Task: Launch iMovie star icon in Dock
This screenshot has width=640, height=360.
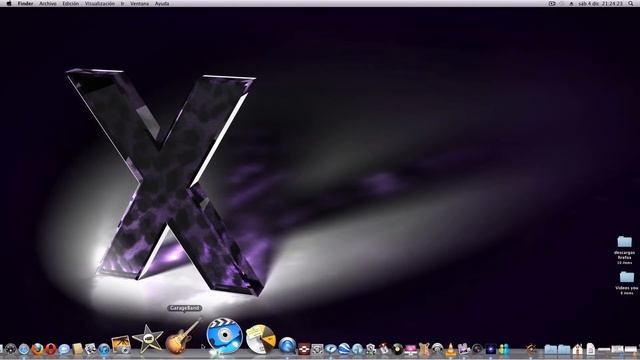Action: point(148,339)
